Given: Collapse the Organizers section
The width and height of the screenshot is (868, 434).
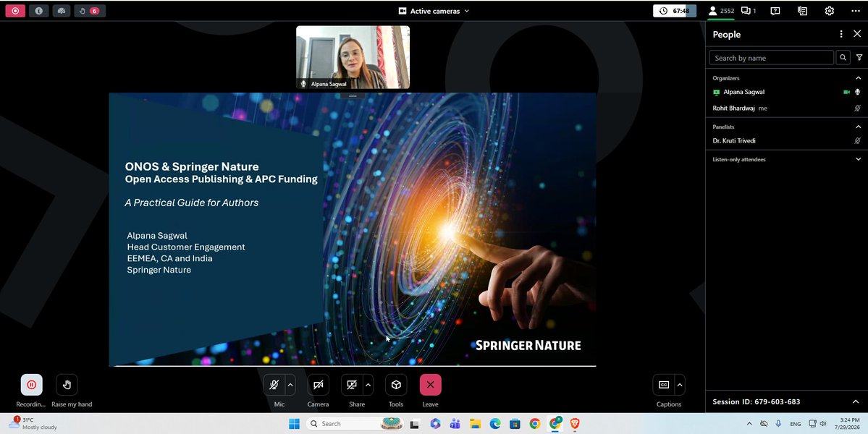Looking at the screenshot, I should pos(858,78).
